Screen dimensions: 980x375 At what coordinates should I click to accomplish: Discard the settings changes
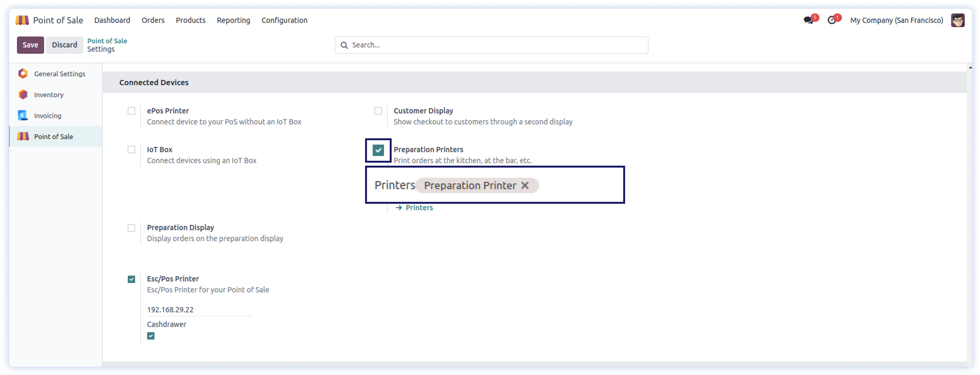coord(65,45)
